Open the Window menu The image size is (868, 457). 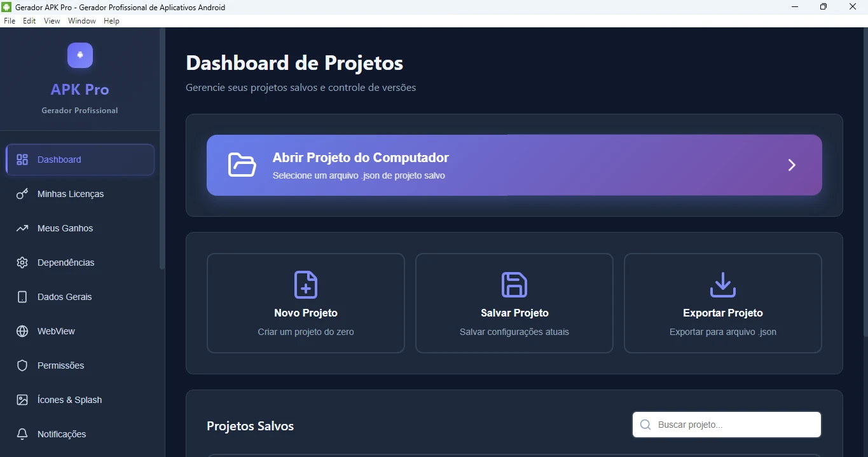(82, 21)
